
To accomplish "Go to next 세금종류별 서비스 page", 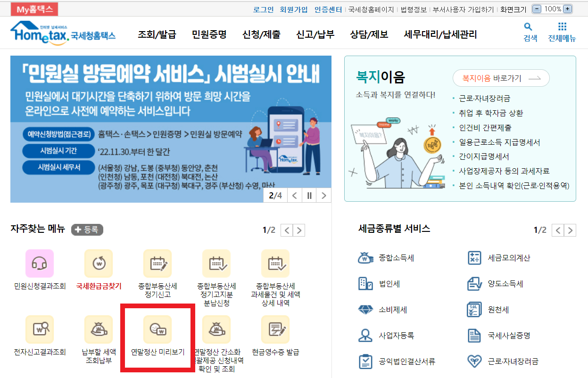I will coord(570,230).
